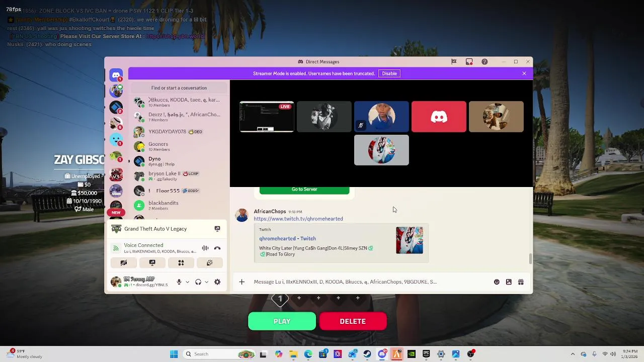Disable Streamer Mode from the banner
644x362 pixels.
pos(389,73)
